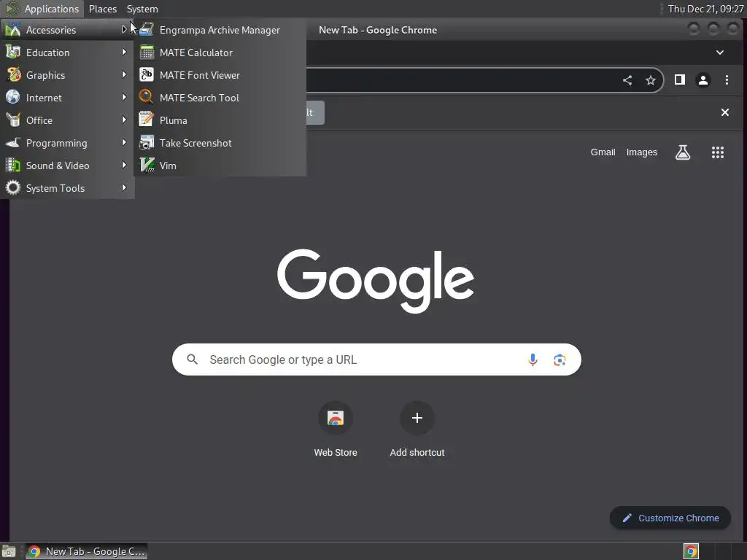
Task: Start voice search with microphone icon
Action: (533, 359)
